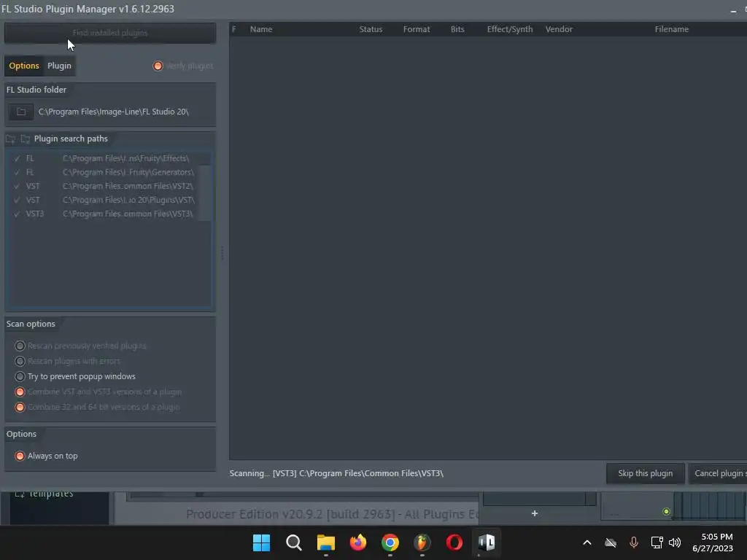
Task: Open the taskbar clock showing 5:05 PM
Action: 713,542
